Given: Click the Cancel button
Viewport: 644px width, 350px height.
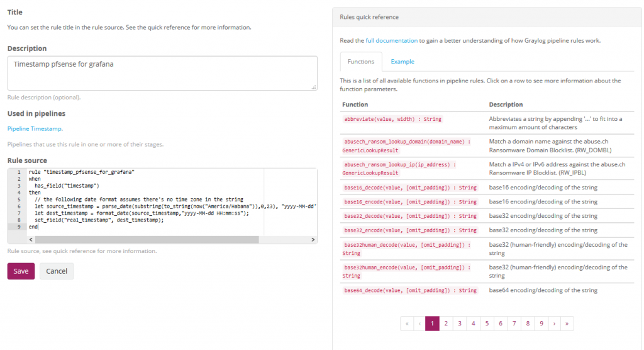Looking at the screenshot, I should click(57, 271).
